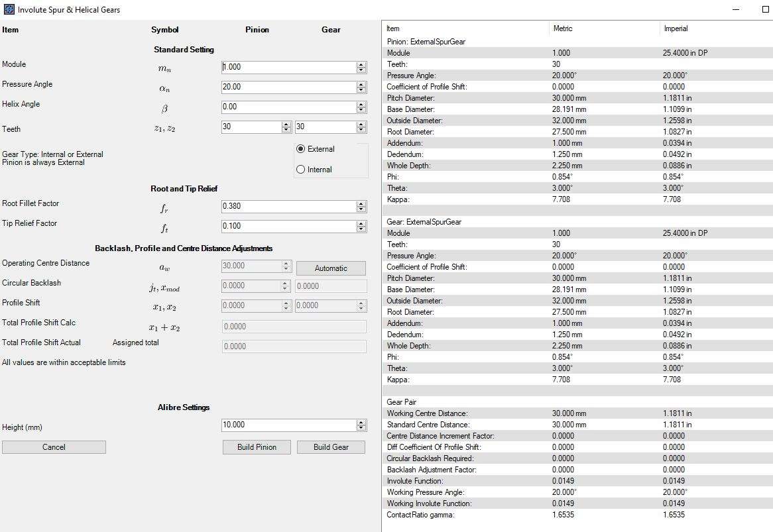Select the 'Gear Pair' row
The height and width of the screenshot is (532, 773).
coord(578,402)
